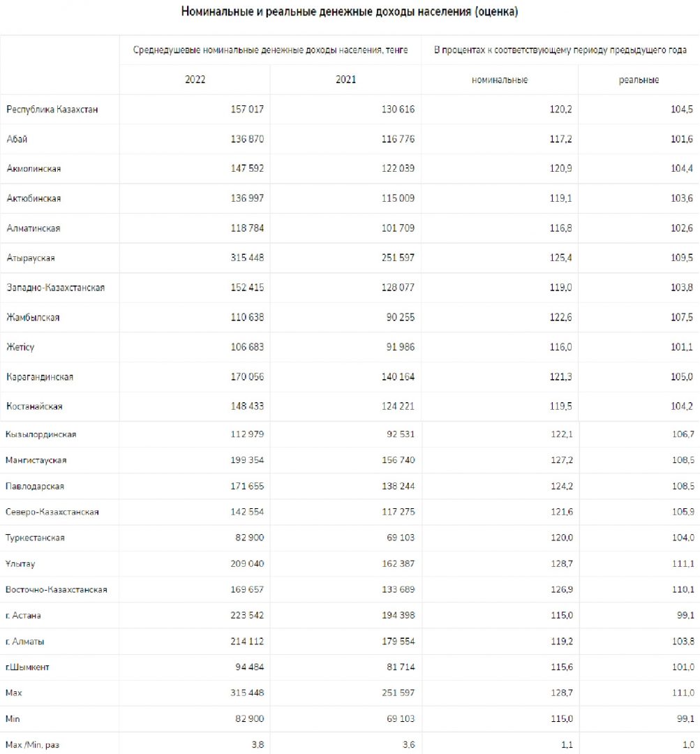Click the 2022 column header
This screenshot has width=700, height=754.
click(195, 80)
